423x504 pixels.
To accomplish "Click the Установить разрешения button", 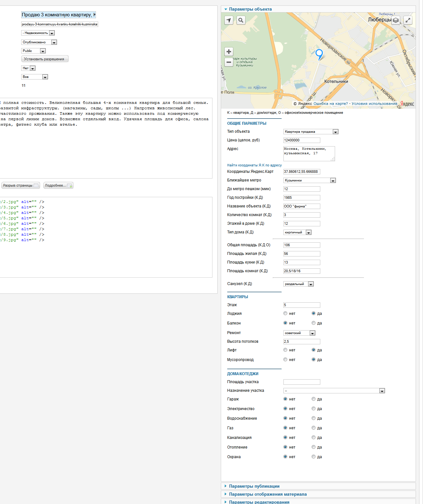I will click(45, 59).
